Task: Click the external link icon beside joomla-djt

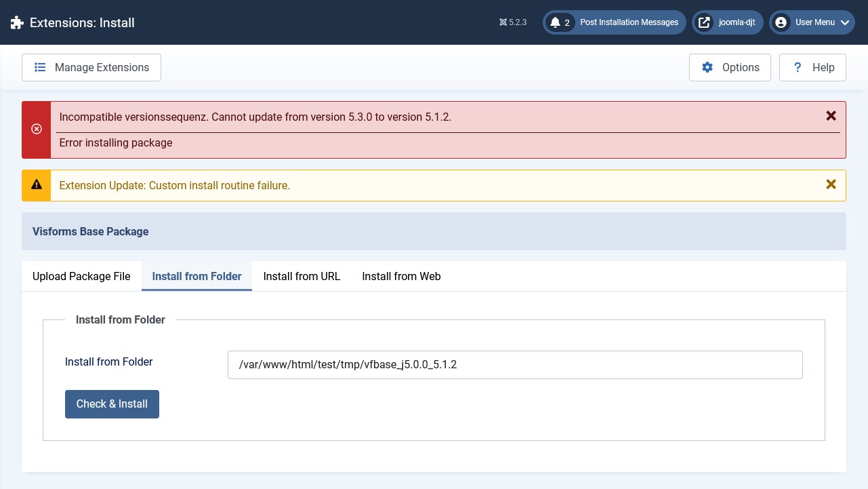Action: click(x=704, y=22)
